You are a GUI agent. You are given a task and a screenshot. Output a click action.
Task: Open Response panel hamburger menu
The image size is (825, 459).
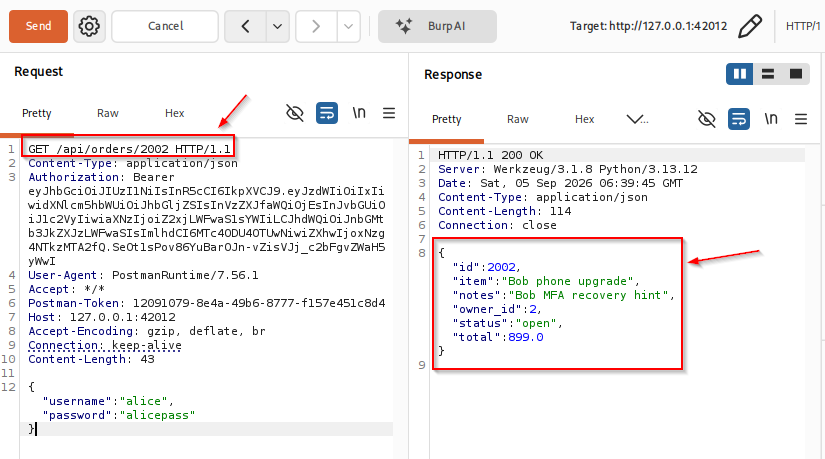(801, 119)
